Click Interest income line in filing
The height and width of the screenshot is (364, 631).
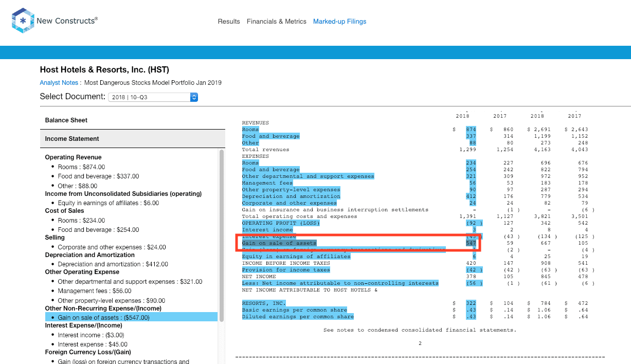[x=267, y=230]
